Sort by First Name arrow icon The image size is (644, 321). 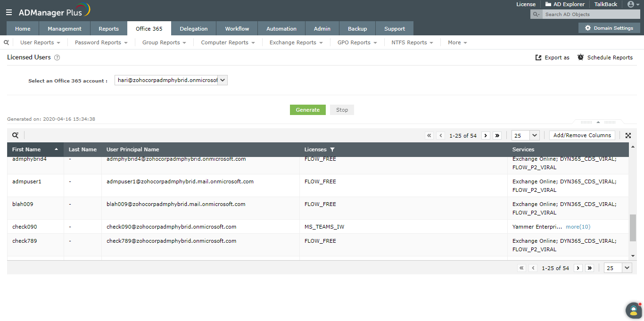pos(56,149)
